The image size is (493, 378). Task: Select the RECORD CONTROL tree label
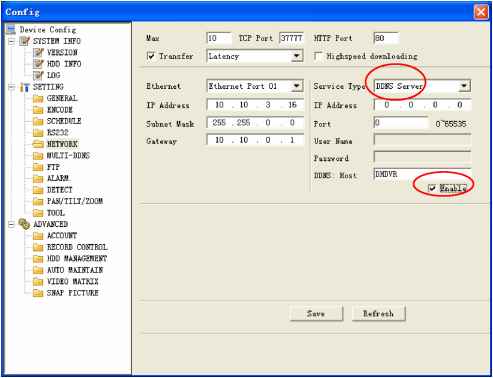pyautogui.click(x=77, y=247)
